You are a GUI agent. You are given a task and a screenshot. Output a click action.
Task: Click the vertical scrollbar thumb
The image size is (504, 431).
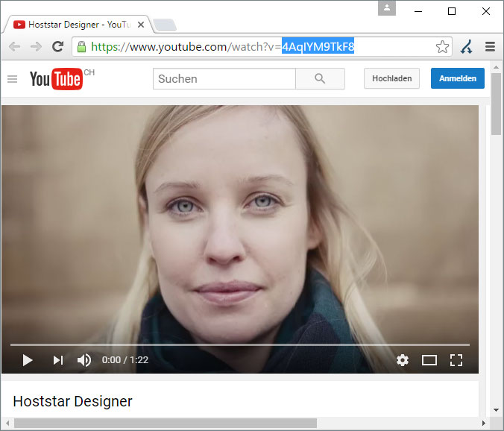pos(496,104)
